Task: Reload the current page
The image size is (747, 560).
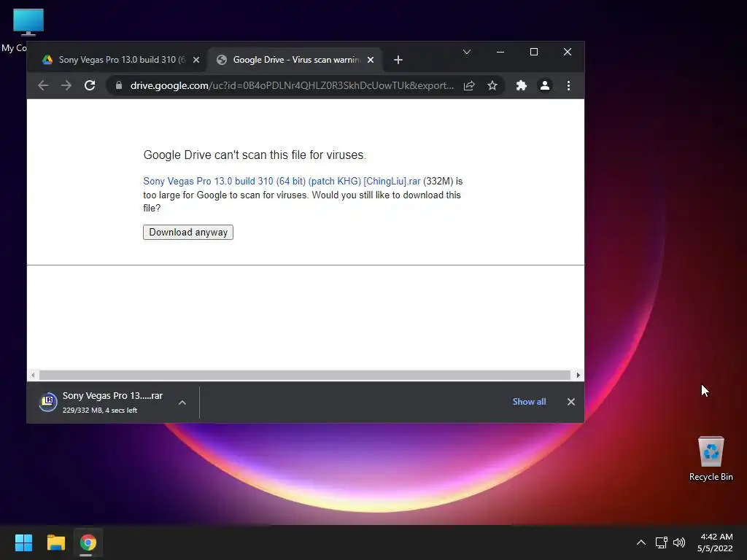Action: (90, 86)
